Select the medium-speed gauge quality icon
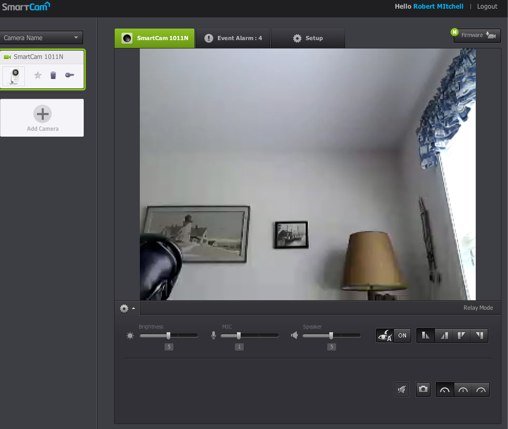Viewport: 508px width, 429px height. 463,390
